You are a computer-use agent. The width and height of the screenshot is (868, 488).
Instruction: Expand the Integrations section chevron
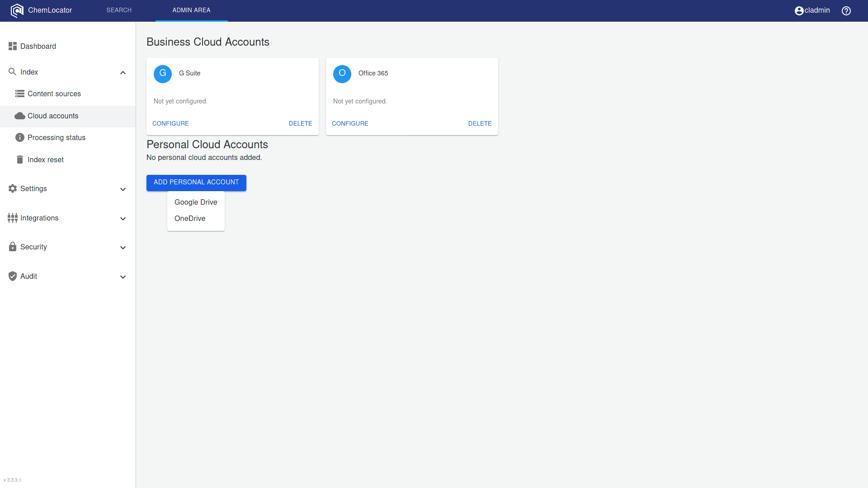[123, 219]
